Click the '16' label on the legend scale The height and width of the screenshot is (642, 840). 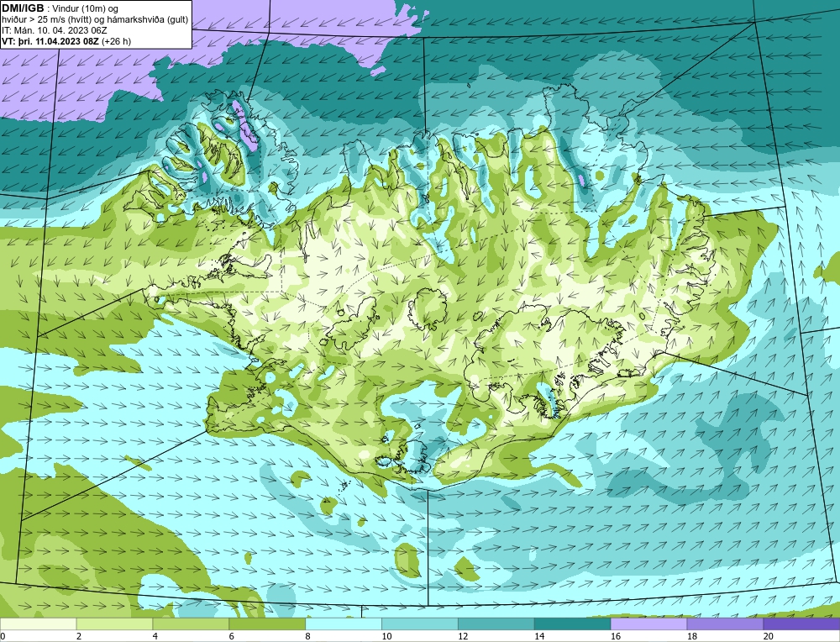pos(615,636)
